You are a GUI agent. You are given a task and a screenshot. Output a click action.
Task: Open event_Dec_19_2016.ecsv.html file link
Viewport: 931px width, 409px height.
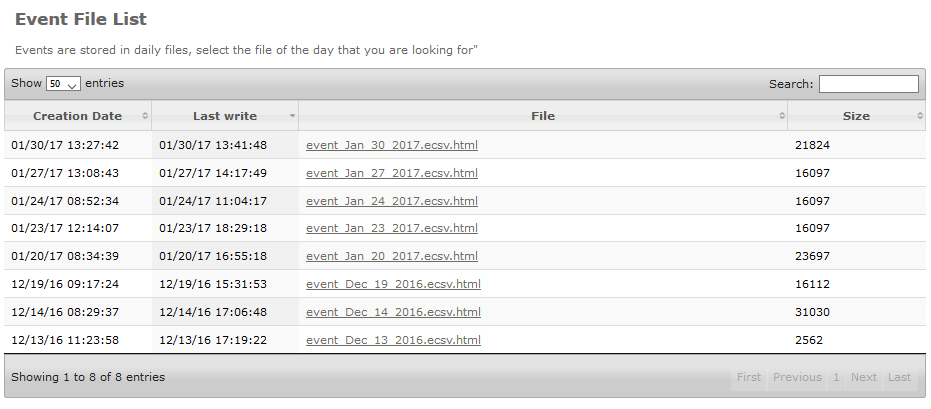(x=393, y=284)
